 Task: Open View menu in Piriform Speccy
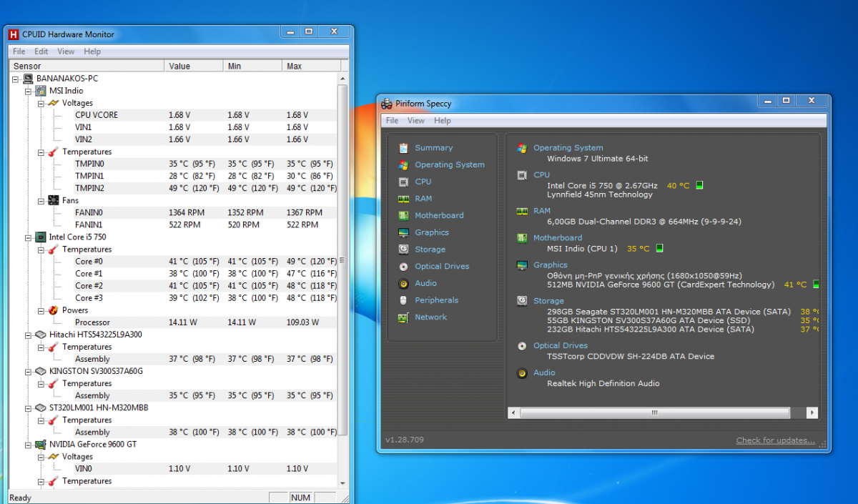416,121
